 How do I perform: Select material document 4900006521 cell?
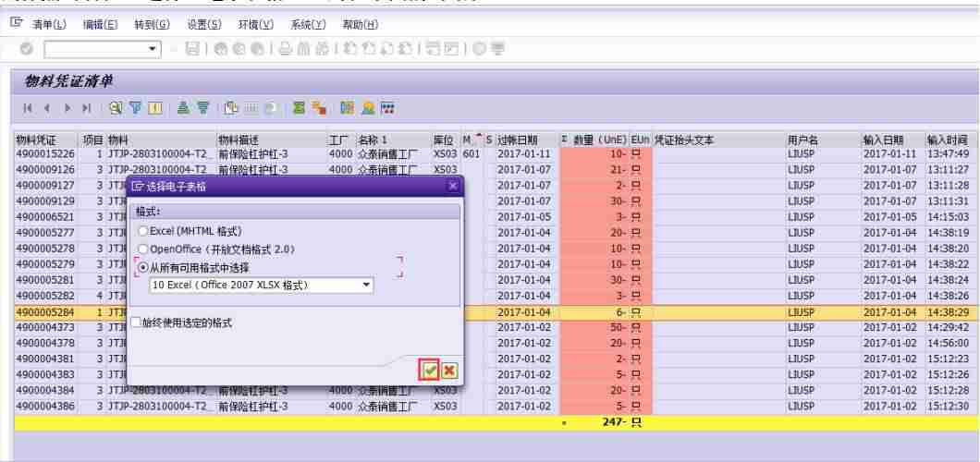[47, 216]
